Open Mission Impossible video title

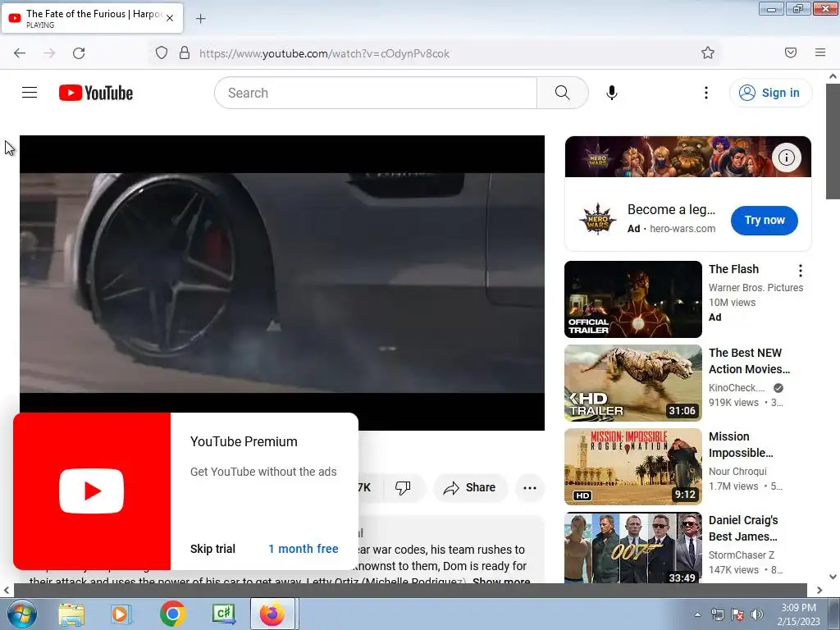point(741,445)
